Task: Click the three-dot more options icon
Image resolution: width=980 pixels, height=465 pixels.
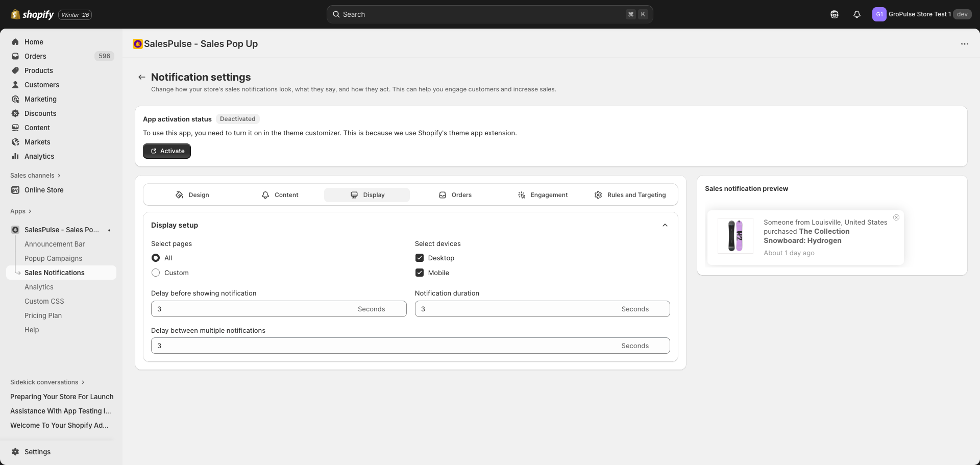Action: point(964,44)
